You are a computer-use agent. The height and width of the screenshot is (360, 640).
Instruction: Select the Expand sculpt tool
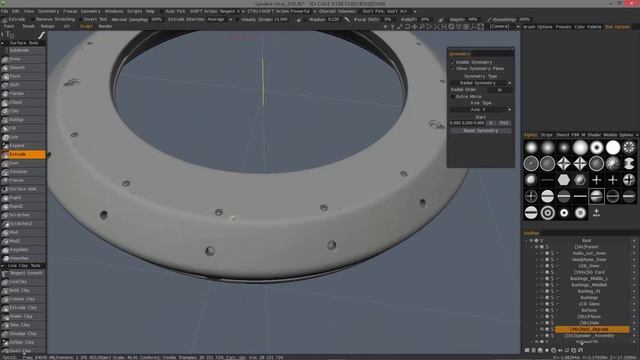coord(23,146)
